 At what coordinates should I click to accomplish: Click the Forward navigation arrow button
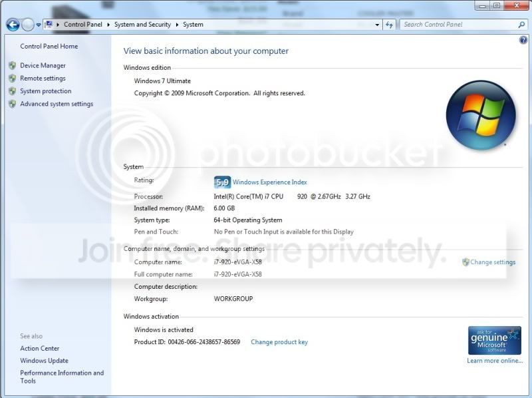[x=28, y=25]
